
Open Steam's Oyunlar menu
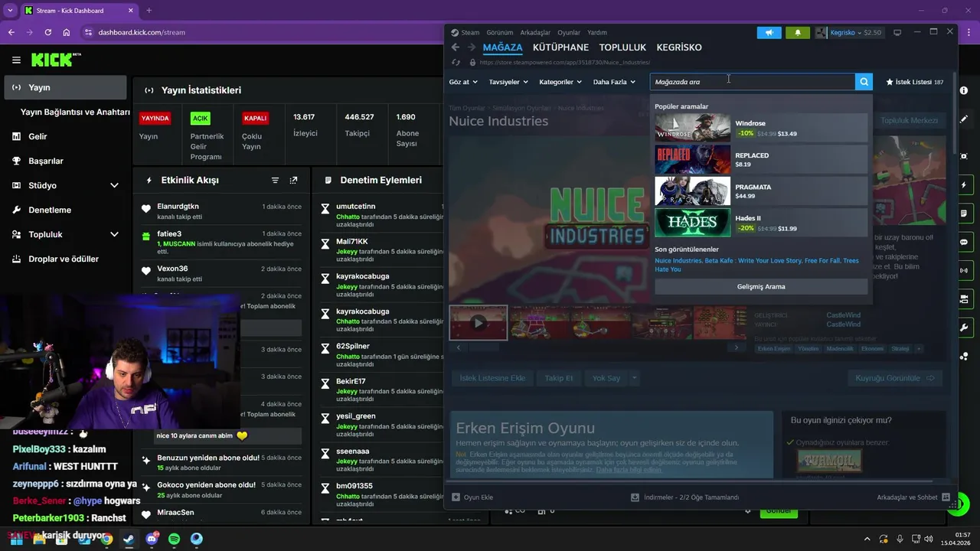[569, 33]
